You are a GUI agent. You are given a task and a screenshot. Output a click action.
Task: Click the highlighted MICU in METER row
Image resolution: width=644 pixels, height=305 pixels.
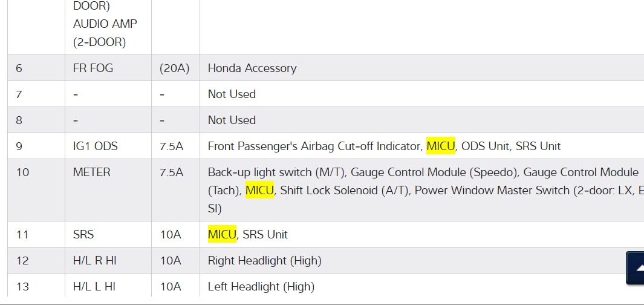(260, 190)
